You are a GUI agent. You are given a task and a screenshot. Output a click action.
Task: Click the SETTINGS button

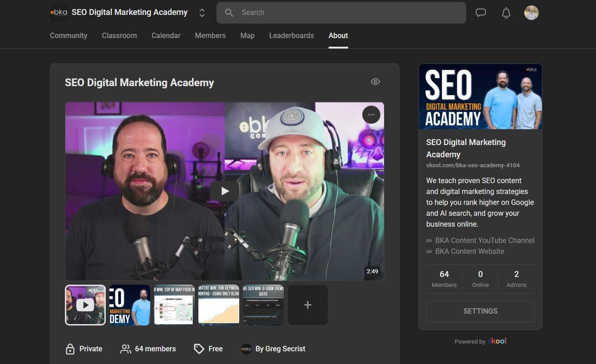(480, 311)
